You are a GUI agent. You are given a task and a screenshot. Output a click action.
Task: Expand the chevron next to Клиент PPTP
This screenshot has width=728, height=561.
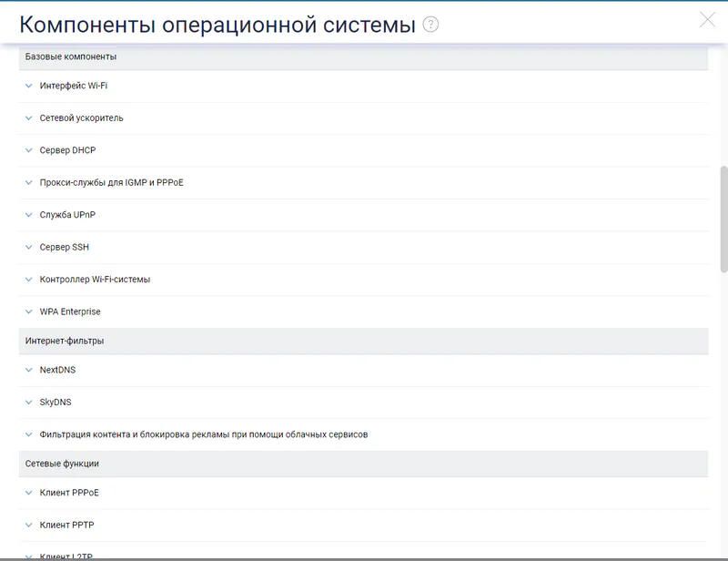coord(29,525)
